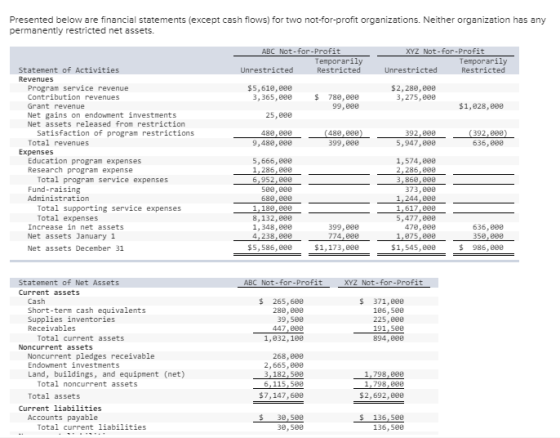The height and width of the screenshot is (438, 560).
Task: Click ABC contribution revenue value 3,365,000
Action: (x=272, y=97)
